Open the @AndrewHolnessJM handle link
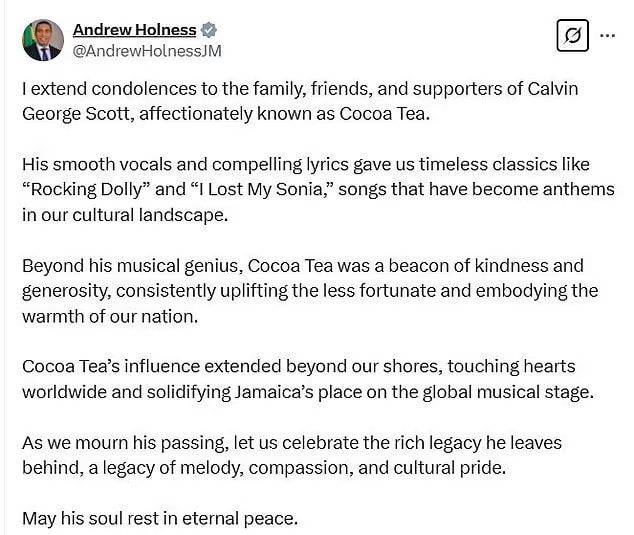Image resolution: width=634 pixels, height=535 pixels. pyautogui.click(x=147, y=50)
